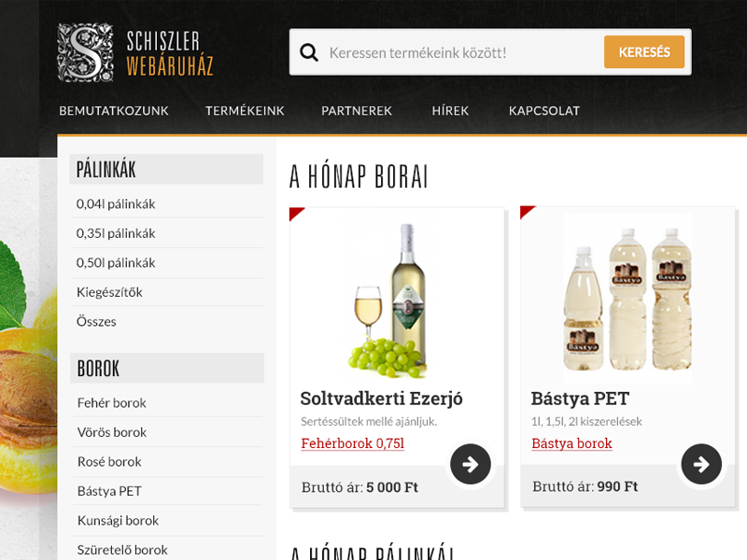Screen dimensions: 747x560
Task: Follow the Bástya borok link
Action: tap(571, 443)
